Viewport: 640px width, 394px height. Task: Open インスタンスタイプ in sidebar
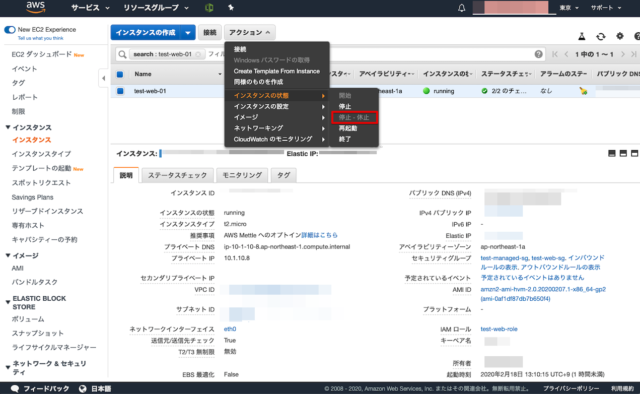pos(41,154)
